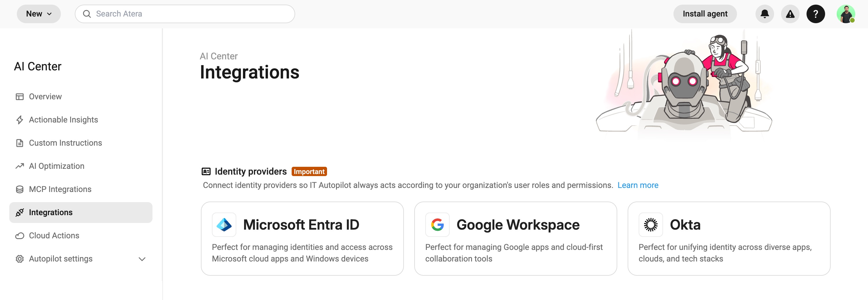Open the Overview panel icon in sidebar

click(20, 96)
